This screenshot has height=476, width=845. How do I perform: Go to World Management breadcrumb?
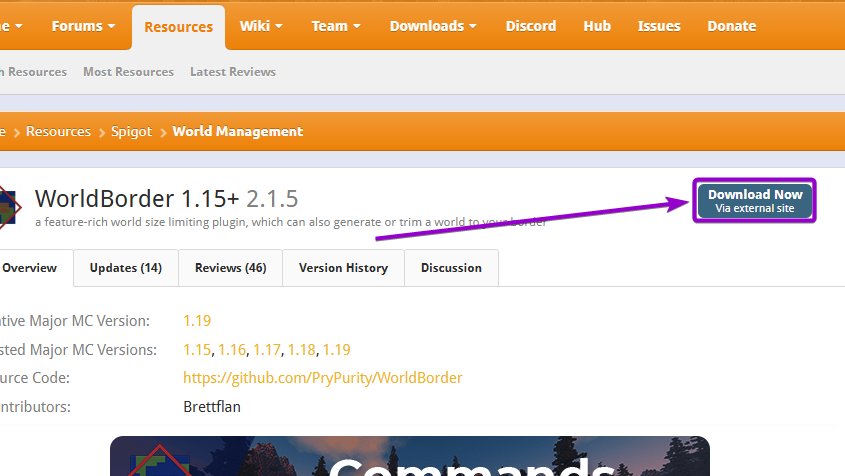(238, 132)
